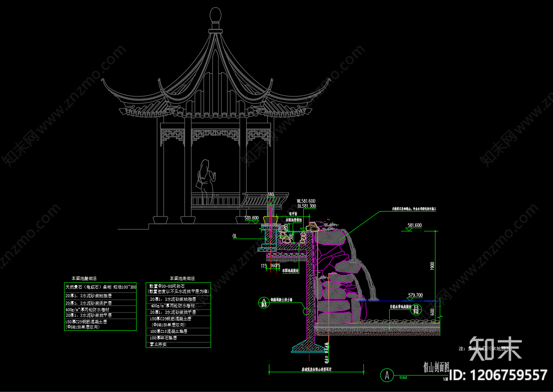The width and height of the screenshot is (553, 392).
Task: Click the 本图池底做法 table heading
Action: pyautogui.click(x=182, y=278)
